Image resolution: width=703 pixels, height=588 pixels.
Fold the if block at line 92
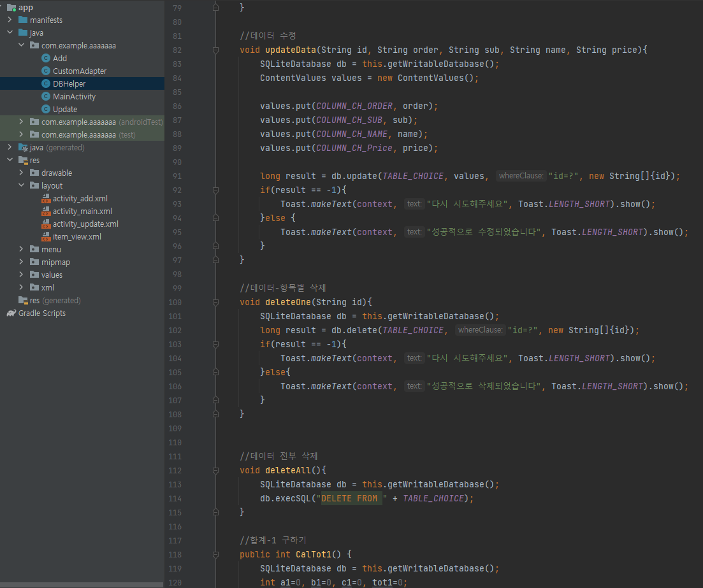(x=215, y=190)
